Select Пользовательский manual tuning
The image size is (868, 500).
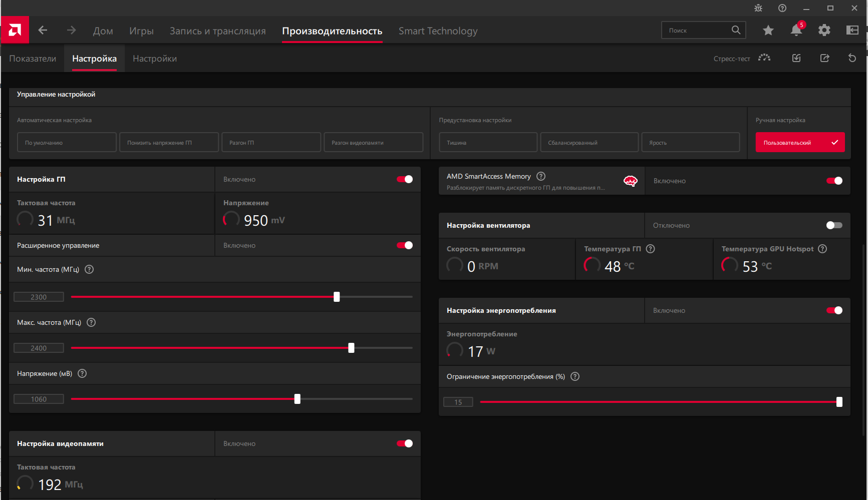[x=800, y=142]
